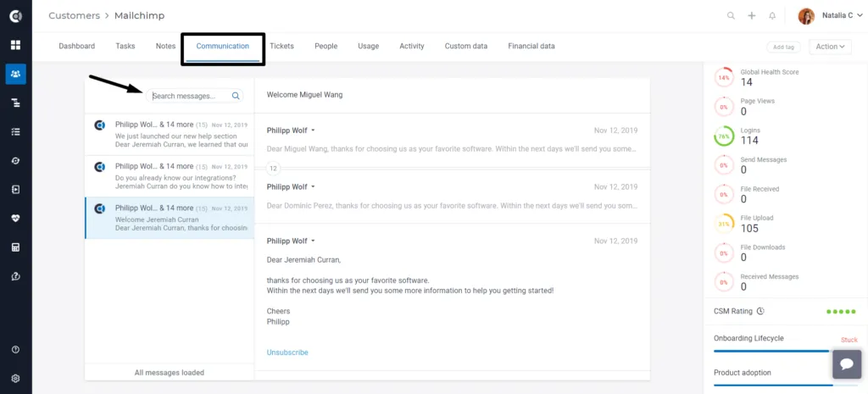Switch to the Dashboard tab
Image resolution: width=868 pixels, height=394 pixels.
pyautogui.click(x=77, y=47)
